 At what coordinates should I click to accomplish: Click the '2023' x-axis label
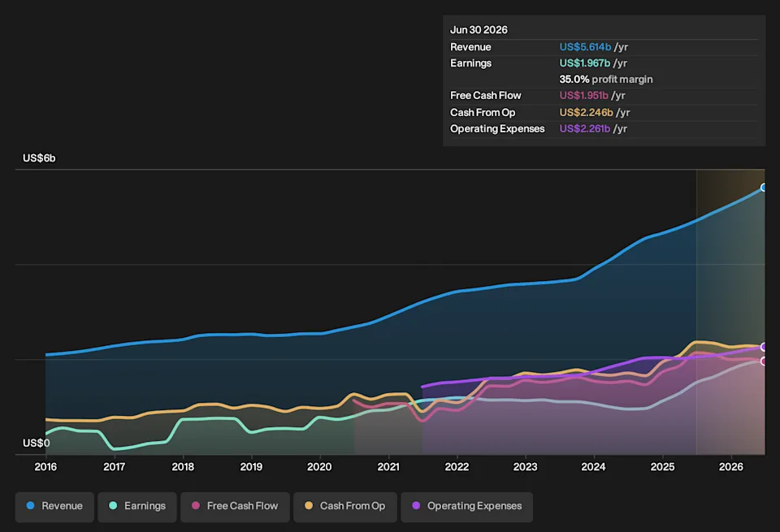pos(526,467)
